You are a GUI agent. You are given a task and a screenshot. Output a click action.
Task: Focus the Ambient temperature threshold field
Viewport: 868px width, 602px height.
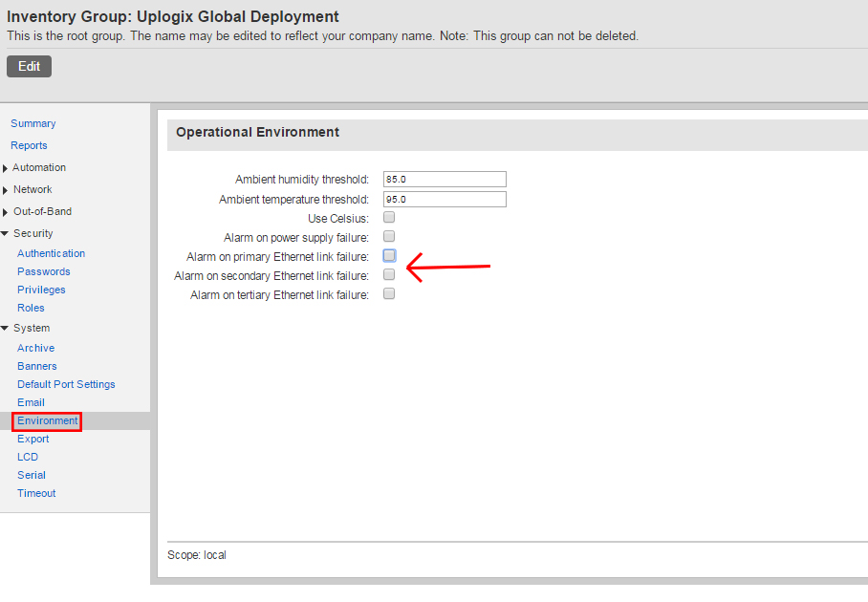[x=444, y=200]
